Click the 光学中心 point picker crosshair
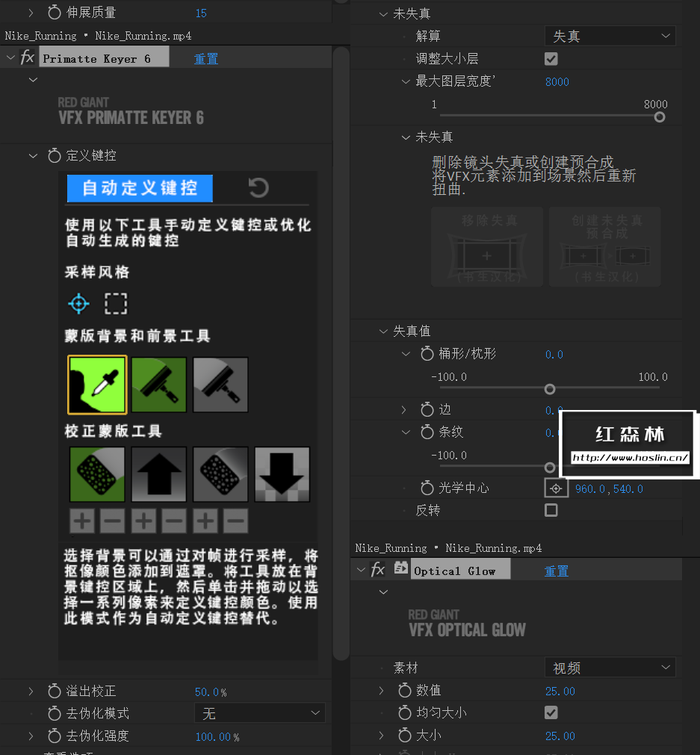 pyautogui.click(x=556, y=488)
